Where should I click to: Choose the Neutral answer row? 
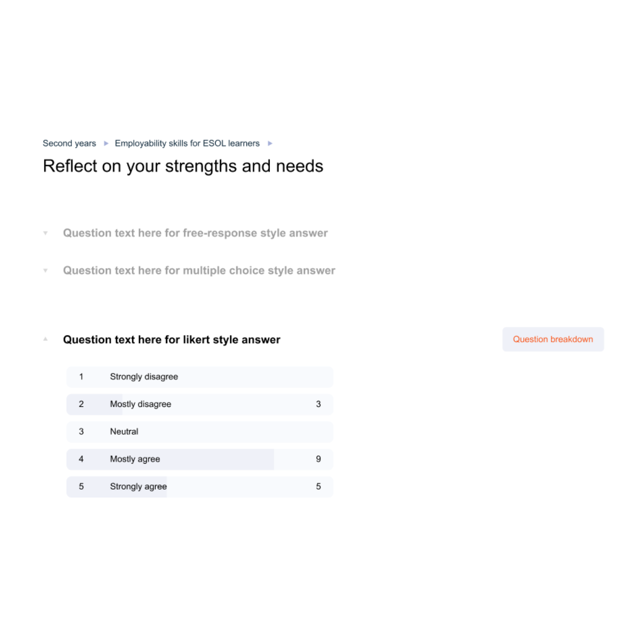[x=200, y=431]
